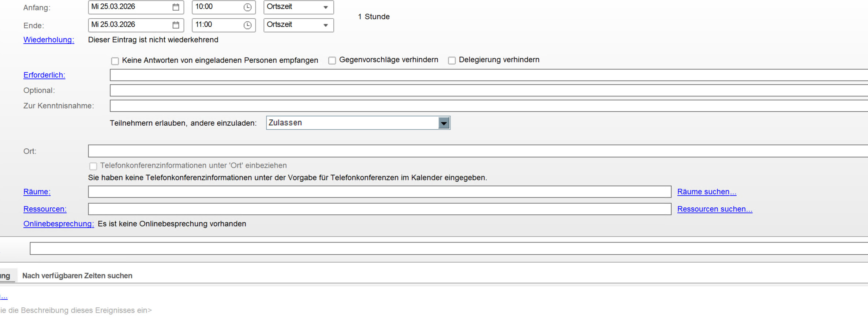Check 'Gegenvorschläge verhindern' option
This screenshot has height=318, width=868.
332,60
